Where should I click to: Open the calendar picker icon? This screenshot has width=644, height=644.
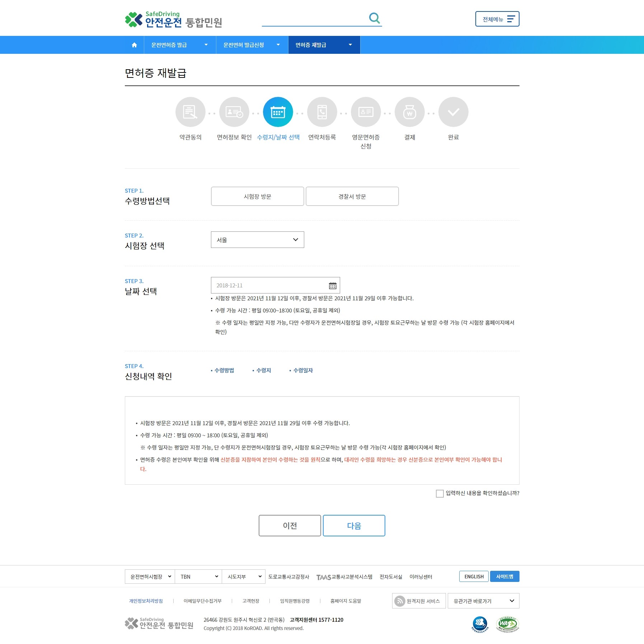(x=333, y=286)
